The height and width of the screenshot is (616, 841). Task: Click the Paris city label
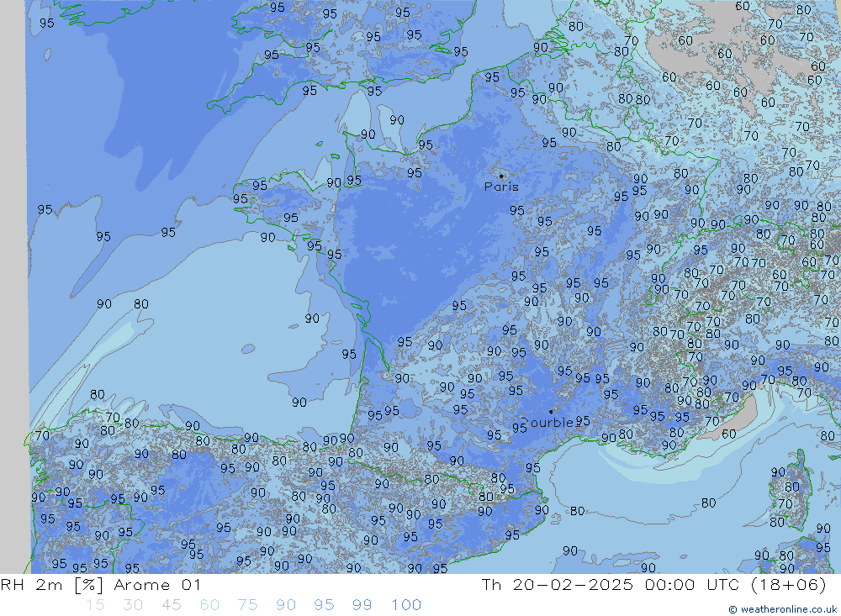pos(501,187)
